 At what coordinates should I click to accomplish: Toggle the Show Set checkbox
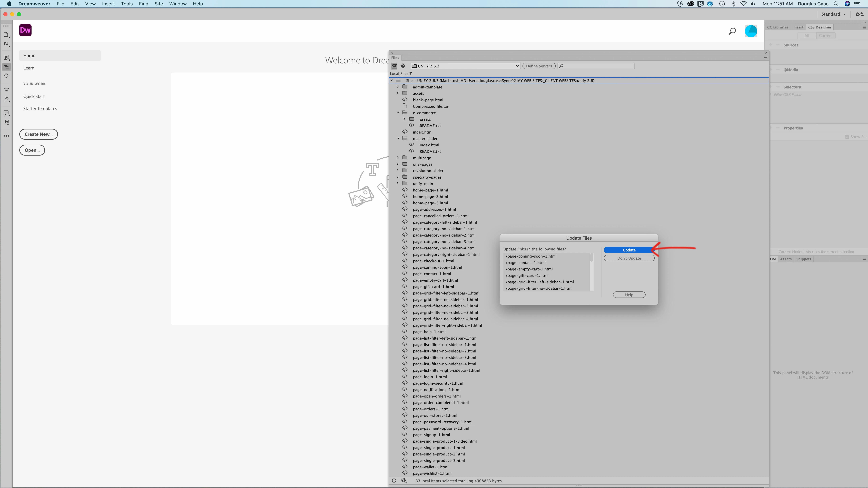point(847,137)
